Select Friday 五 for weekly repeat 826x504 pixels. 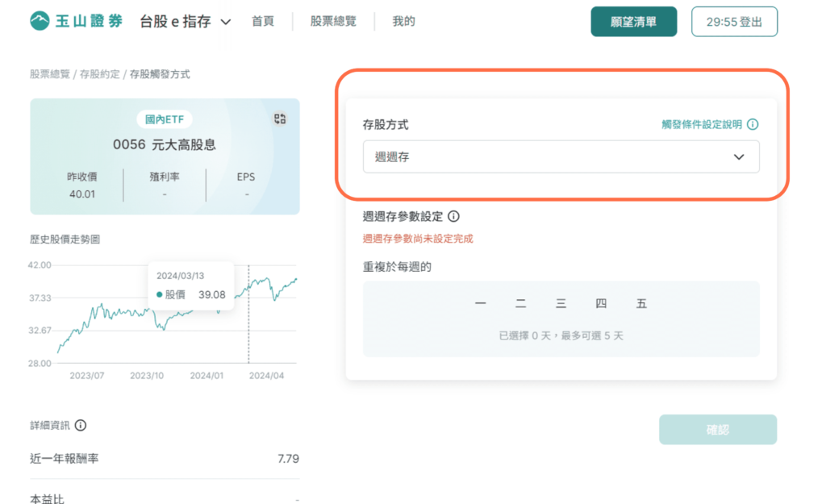pos(641,303)
